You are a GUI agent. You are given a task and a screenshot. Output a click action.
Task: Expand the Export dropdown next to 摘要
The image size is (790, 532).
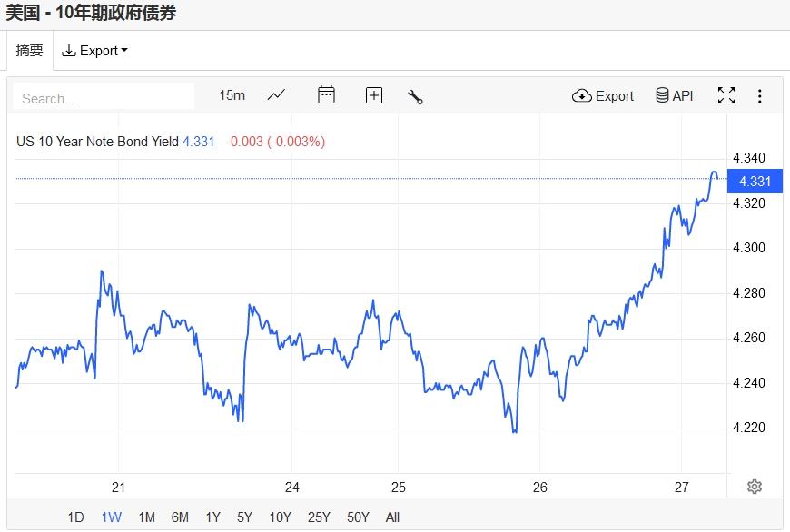tap(94, 50)
